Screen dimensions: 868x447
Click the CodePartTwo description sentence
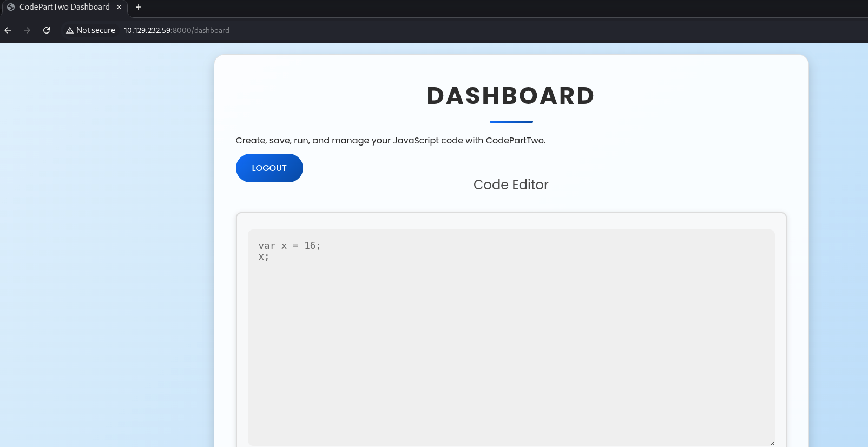click(x=390, y=141)
